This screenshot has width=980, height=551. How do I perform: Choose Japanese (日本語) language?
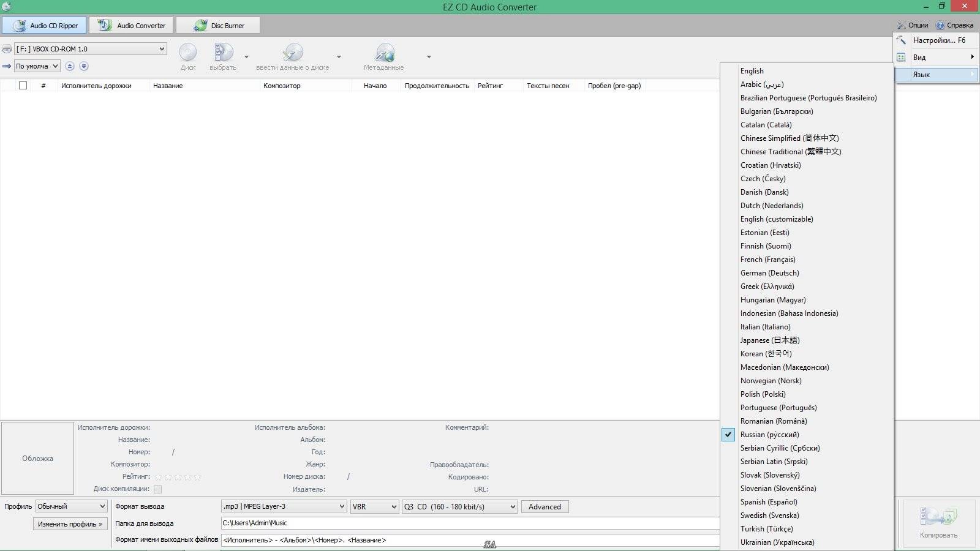(x=807, y=340)
